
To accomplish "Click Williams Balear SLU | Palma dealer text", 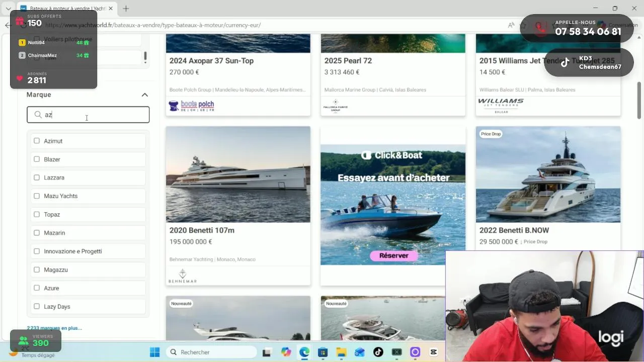I will pos(527,90).
